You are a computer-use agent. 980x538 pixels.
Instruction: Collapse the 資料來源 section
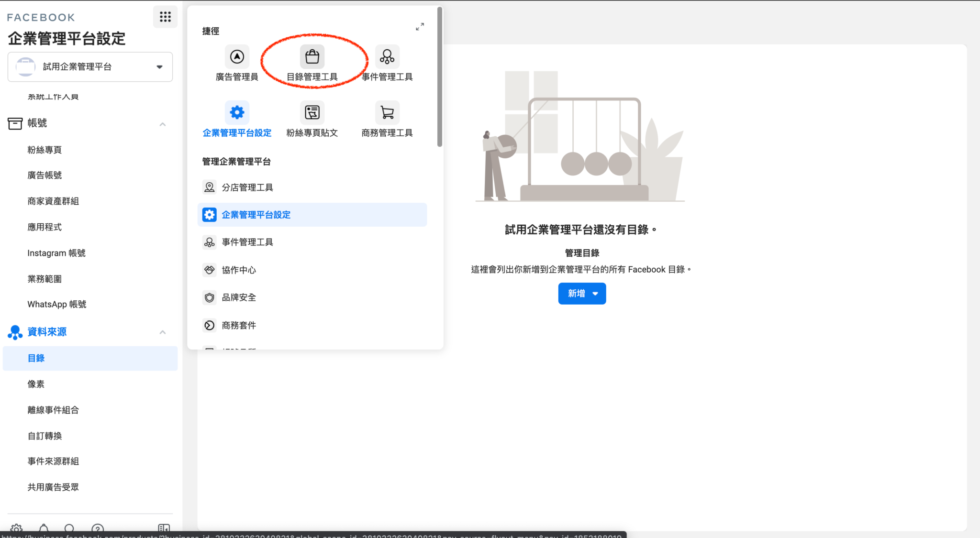point(163,331)
